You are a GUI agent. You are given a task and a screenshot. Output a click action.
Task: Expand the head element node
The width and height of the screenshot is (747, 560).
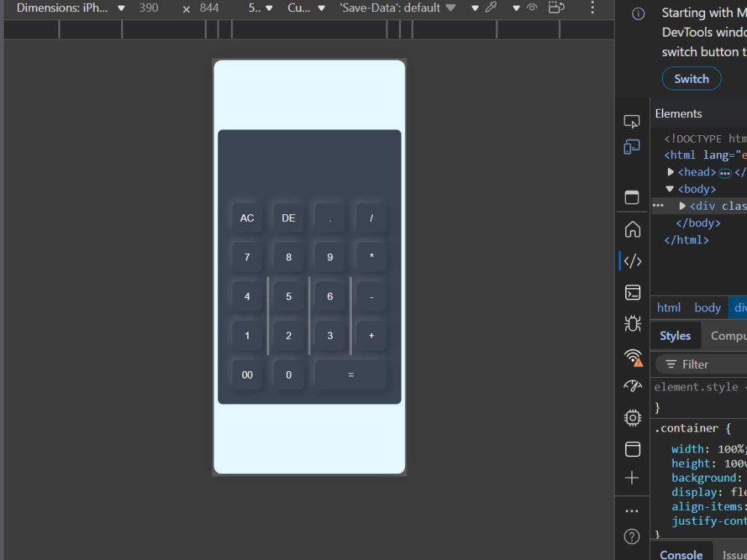click(670, 172)
